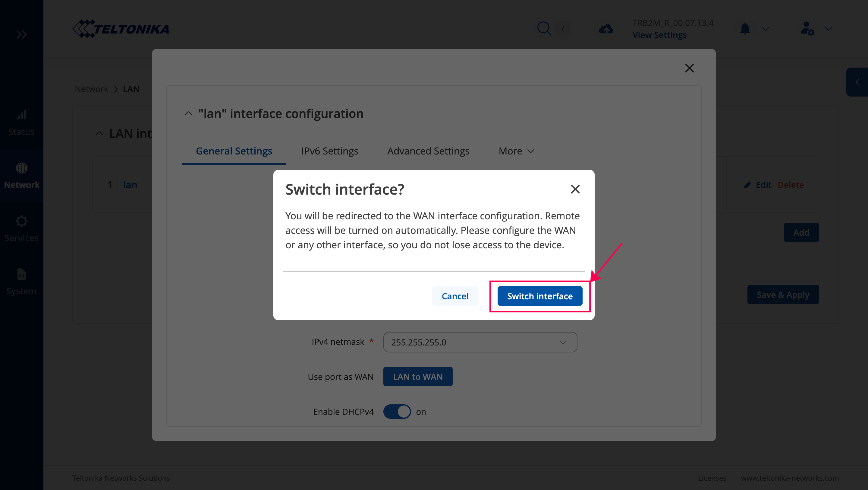Expand the More tab dropdown
The width and height of the screenshot is (868, 490).
(516, 151)
